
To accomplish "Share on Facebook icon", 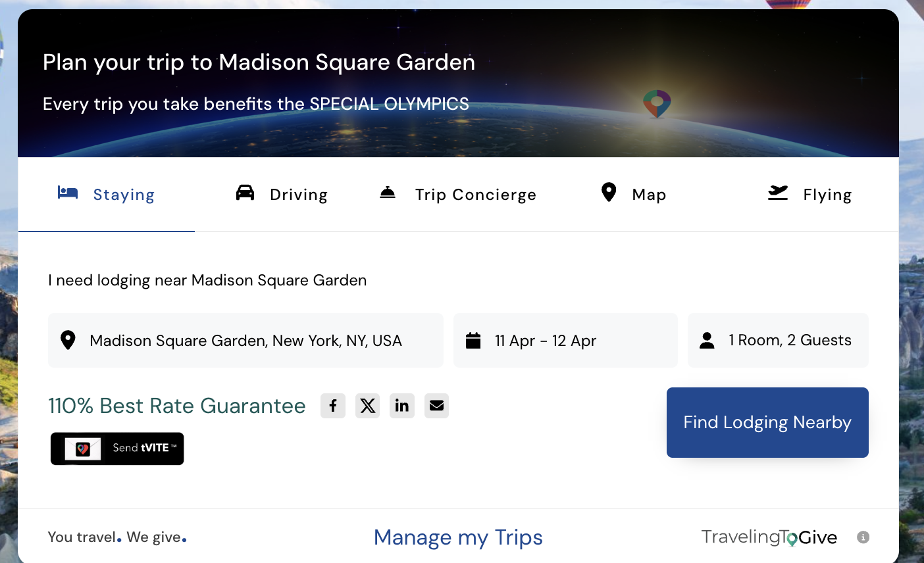I will pos(333,406).
